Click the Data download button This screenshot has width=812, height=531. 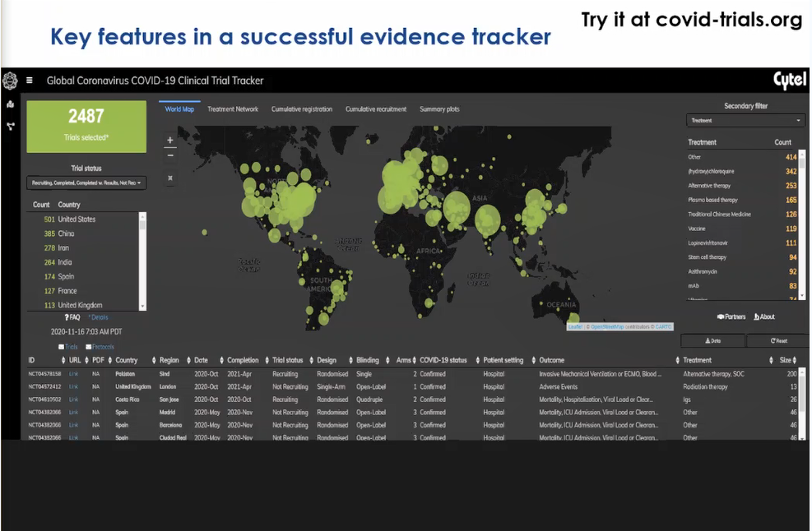(712, 340)
